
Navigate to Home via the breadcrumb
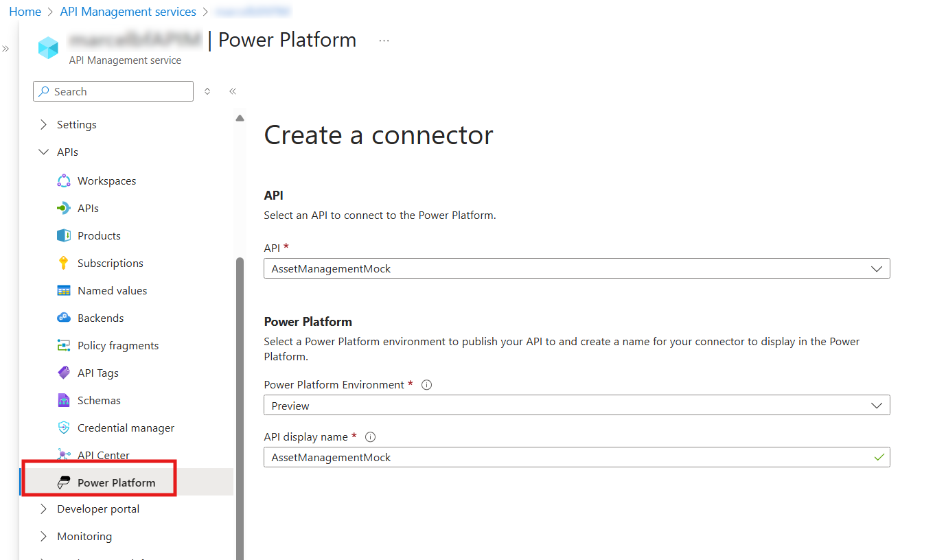[x=25, y=11]
